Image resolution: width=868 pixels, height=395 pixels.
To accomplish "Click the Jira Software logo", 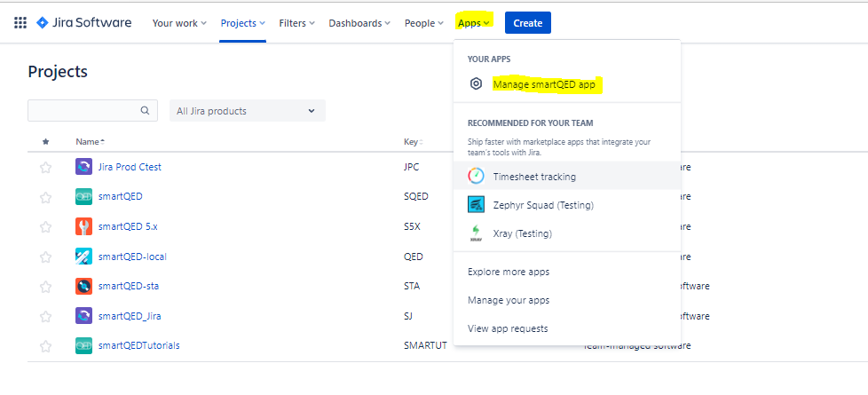I will point(84,23).
